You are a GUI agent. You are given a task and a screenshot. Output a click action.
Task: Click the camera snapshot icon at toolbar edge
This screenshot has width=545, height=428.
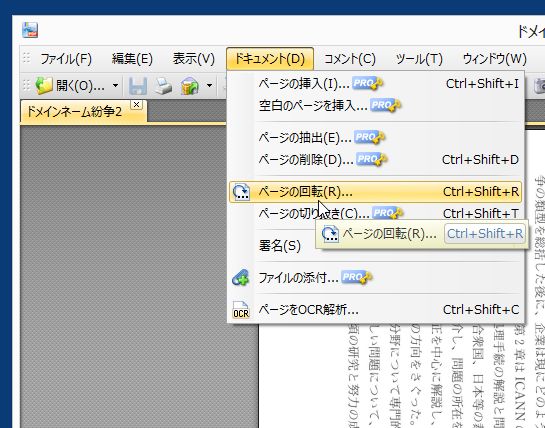(539, 86)
